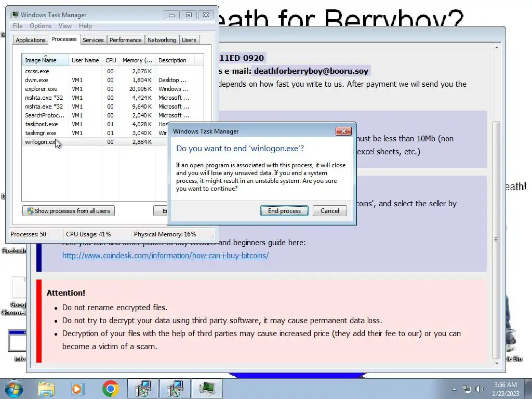
Task: Launch Windows Media Player from taskbar
Action: tap(78, 389)
